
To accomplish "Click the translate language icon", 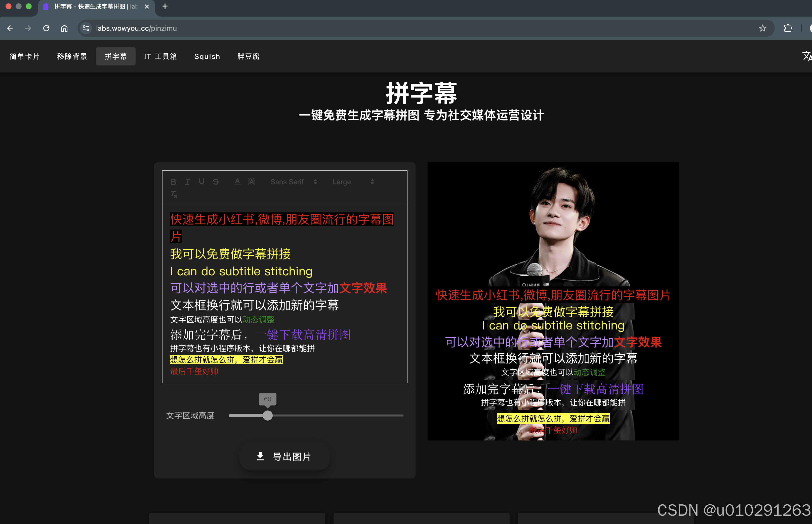I will point(806,56).
